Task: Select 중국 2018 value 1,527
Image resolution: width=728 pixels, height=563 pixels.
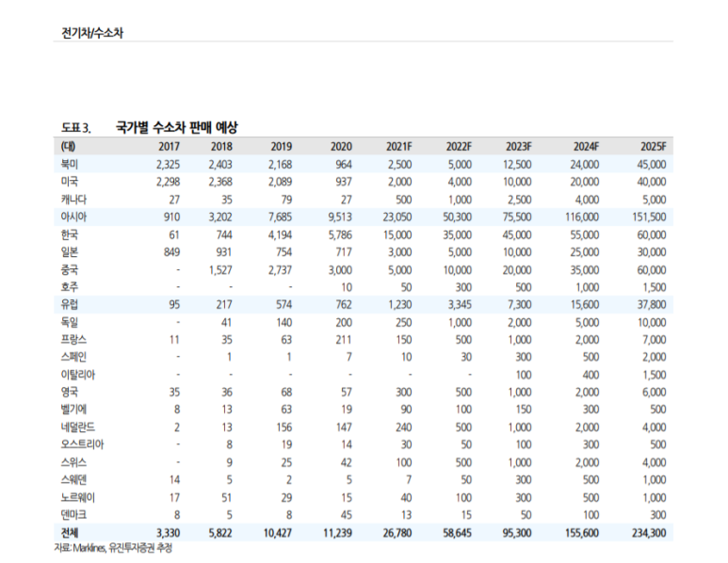Action: point(220,270)
